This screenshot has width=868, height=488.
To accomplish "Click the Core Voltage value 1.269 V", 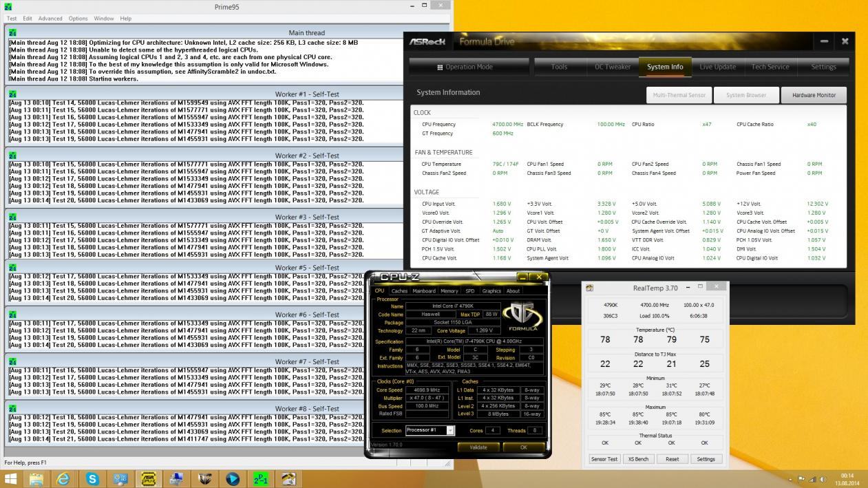I will click(x=485, y=331).
